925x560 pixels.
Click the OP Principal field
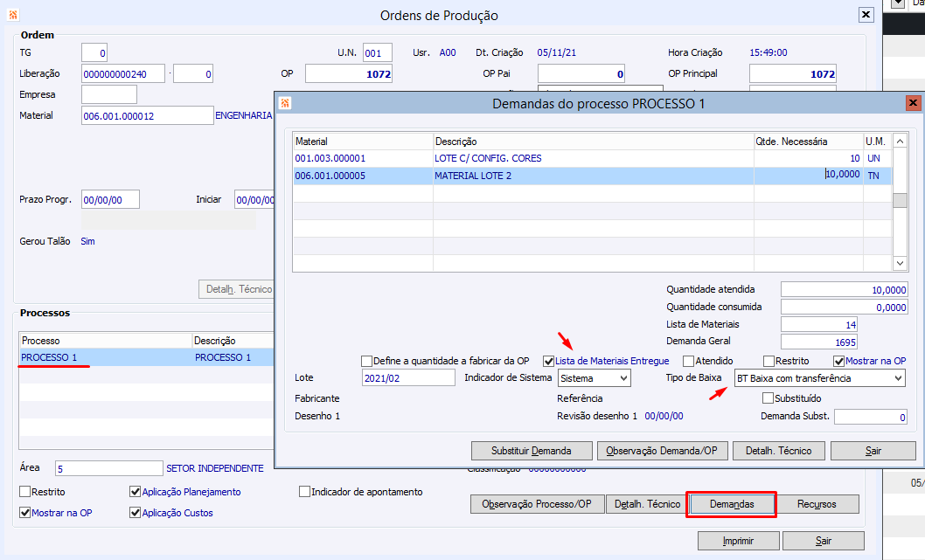coord(793,73)
